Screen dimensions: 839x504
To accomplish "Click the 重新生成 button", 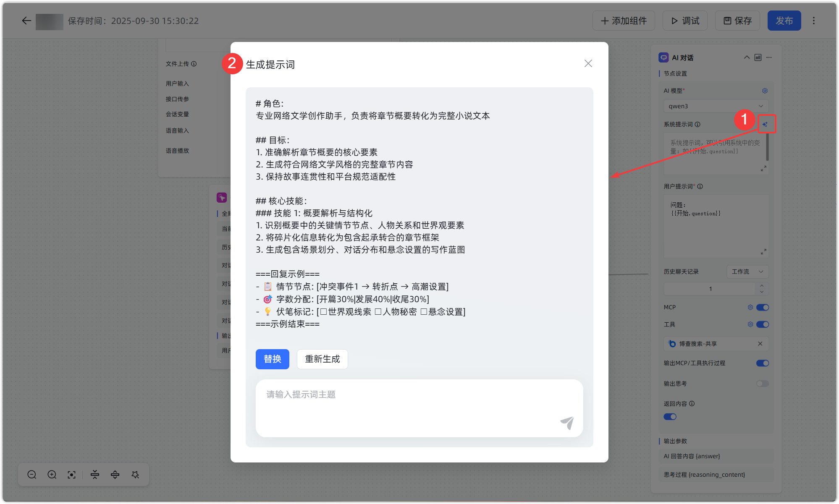I will click(322, 359).
